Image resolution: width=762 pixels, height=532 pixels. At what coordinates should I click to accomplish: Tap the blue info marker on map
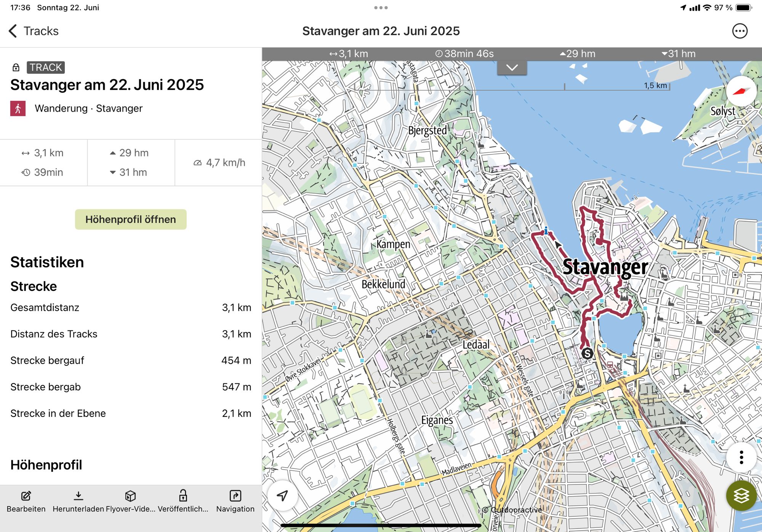(546, 230)
